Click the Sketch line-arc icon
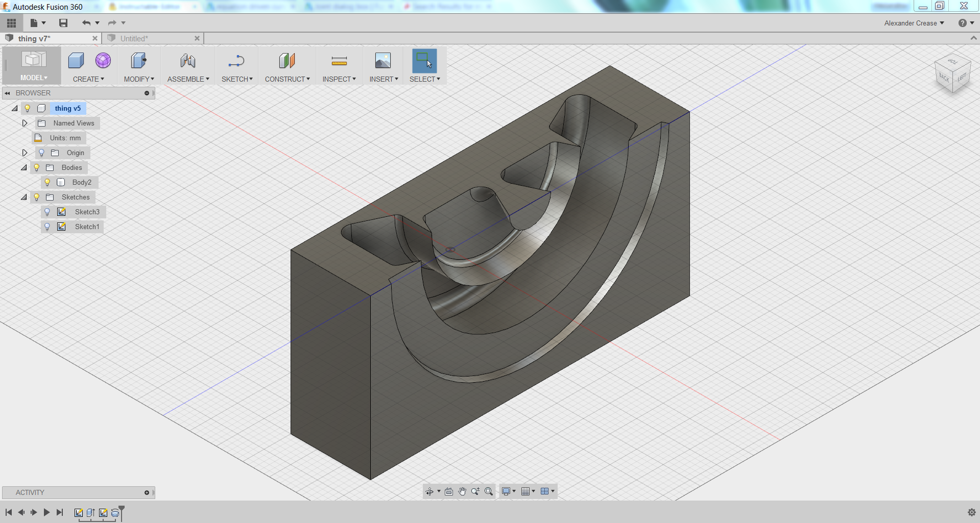The image size is (980, 523). coord(236,61)
